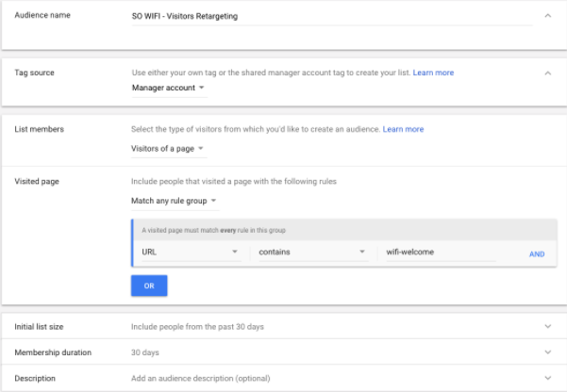Click Include people from the past 30 days
Screen dimensions: 567x392
coord(197,327)
